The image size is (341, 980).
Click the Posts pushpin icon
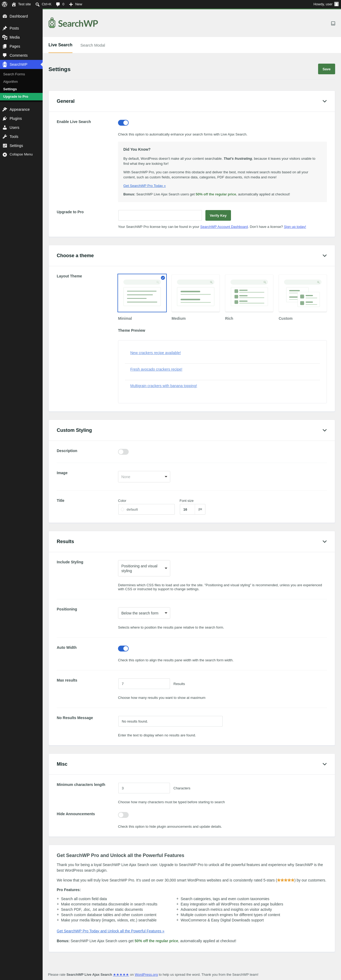pos(5,28)
